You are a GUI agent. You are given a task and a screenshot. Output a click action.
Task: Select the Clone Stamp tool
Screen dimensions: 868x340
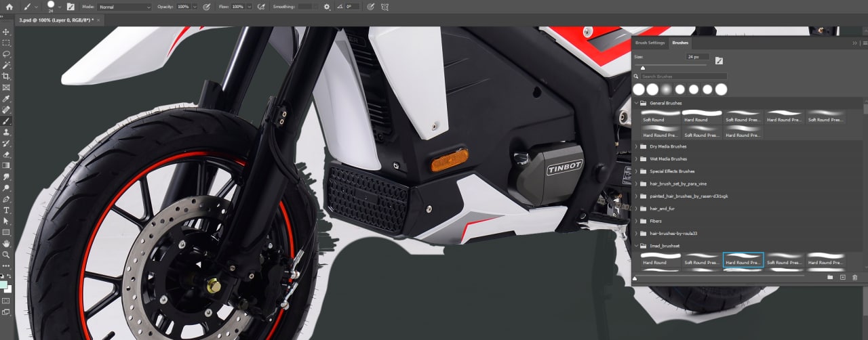point(6,132)
